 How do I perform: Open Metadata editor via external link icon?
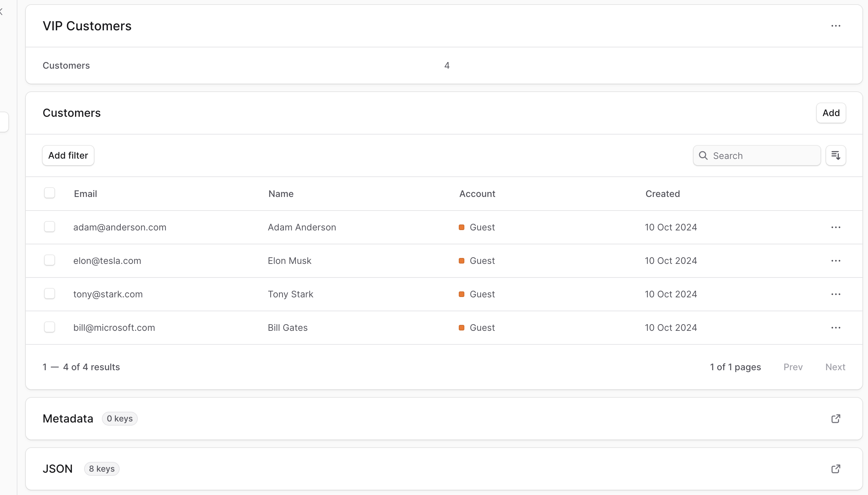click(x=836, y=419)
